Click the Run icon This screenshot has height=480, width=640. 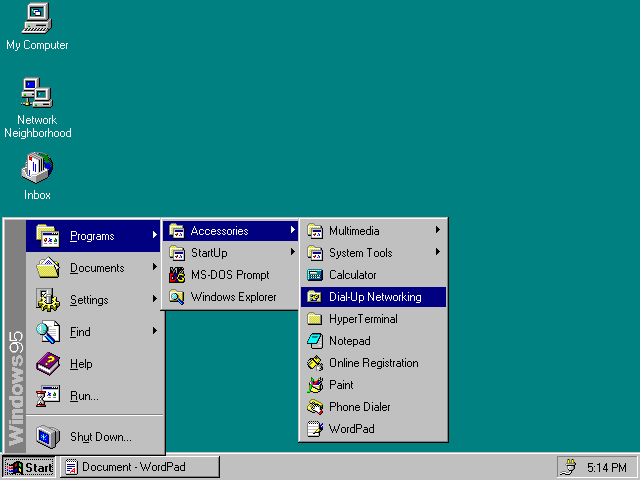[x=48, y=396]
